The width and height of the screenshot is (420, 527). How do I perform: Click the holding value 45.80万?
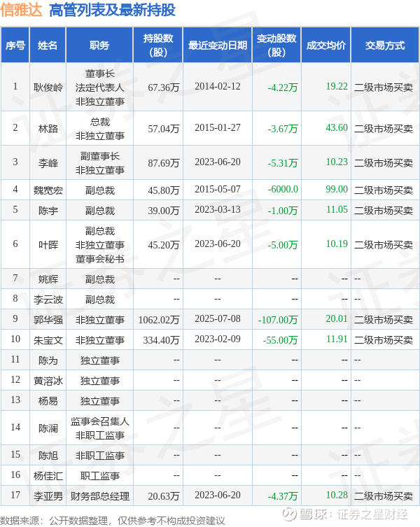pyautogui.click(x=163, y=190)
